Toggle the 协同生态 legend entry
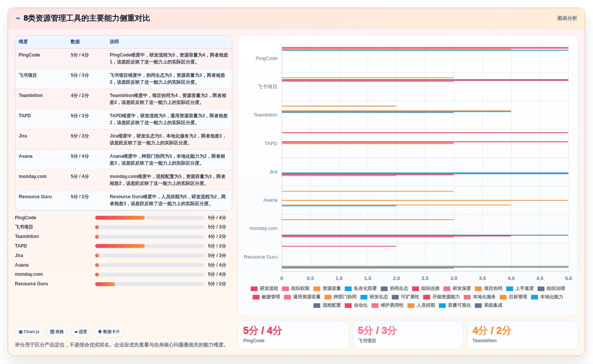The height and width of the screenshot is (364, 593). [394, 288]
